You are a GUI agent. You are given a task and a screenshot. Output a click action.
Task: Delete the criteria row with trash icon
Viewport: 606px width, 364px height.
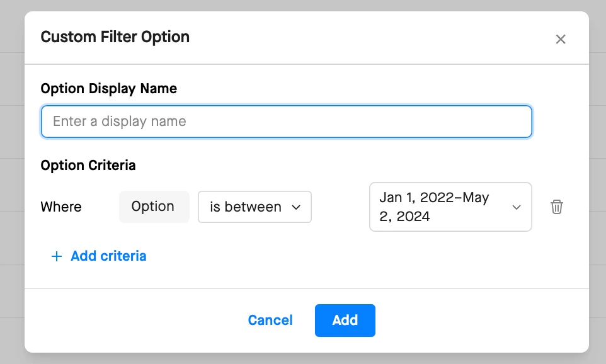556,207
